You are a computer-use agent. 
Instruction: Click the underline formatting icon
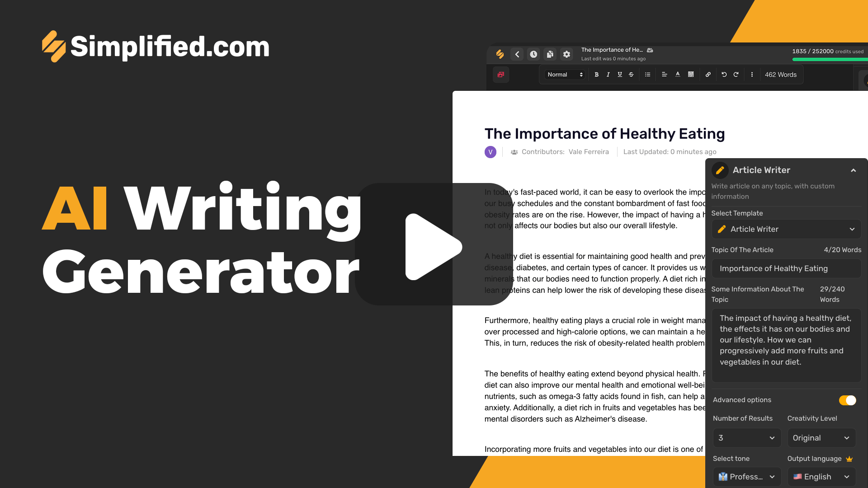[619, 75]
